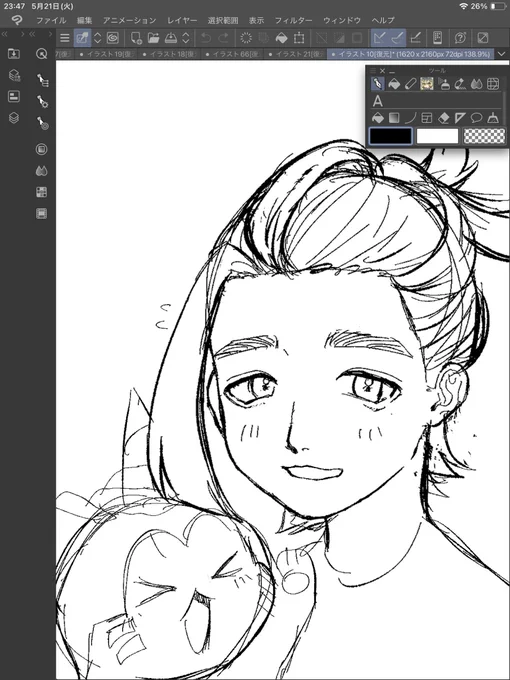This screenshot has width=510, height=680.
Task: Choose the transparent checkered color swatch
Action: pos(484,136)
